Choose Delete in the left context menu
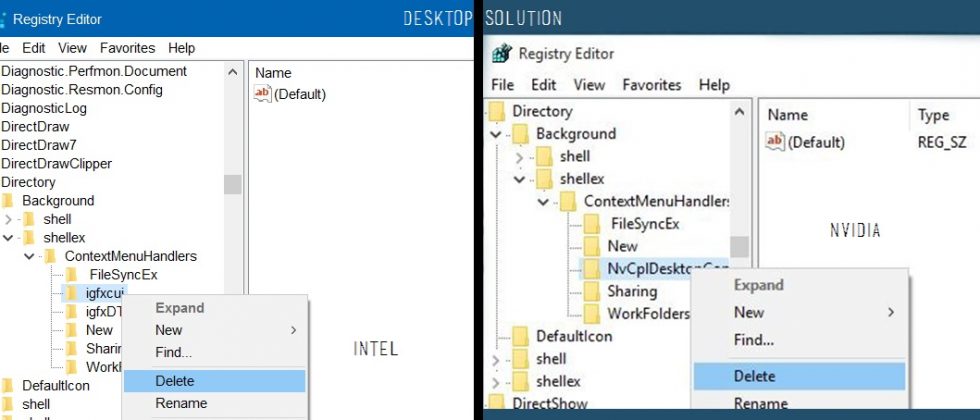Image resolution: width=980 pixels, height=420 pixels. click(x=175, y=381)
